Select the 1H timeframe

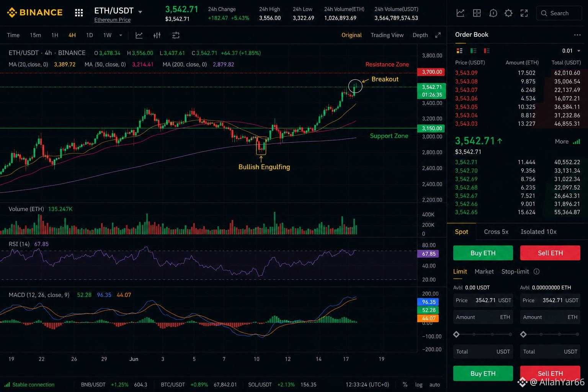[x=55, y=35]
